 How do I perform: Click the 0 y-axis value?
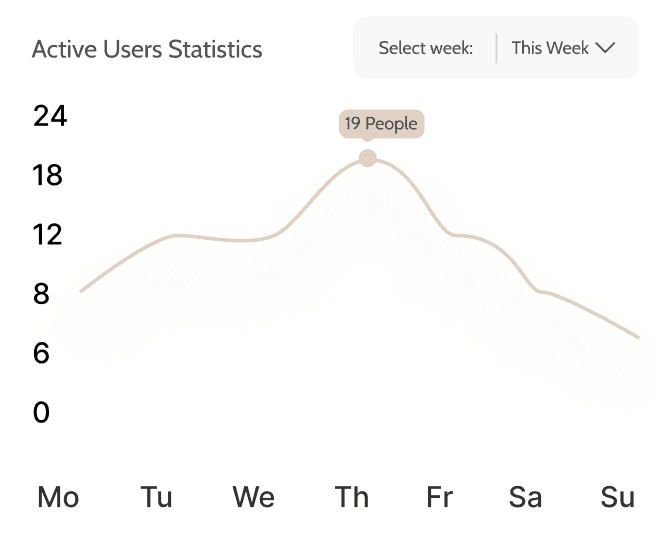[41, 412]
